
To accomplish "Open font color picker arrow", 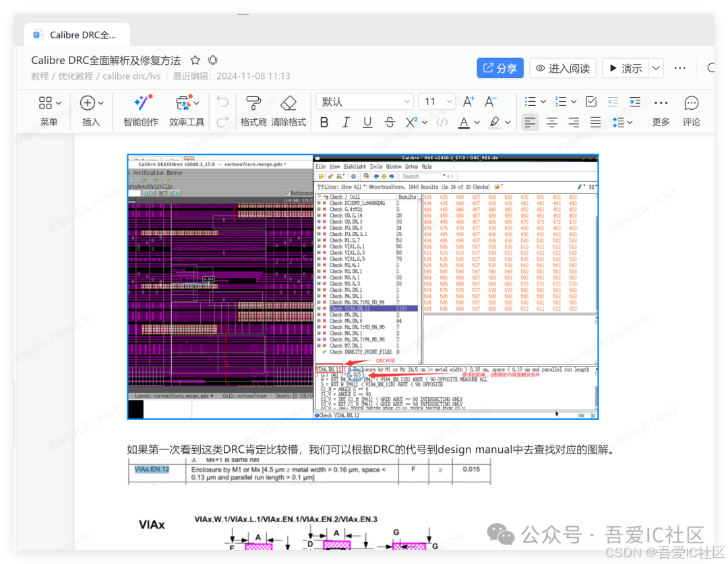I will tap(477, 123).
